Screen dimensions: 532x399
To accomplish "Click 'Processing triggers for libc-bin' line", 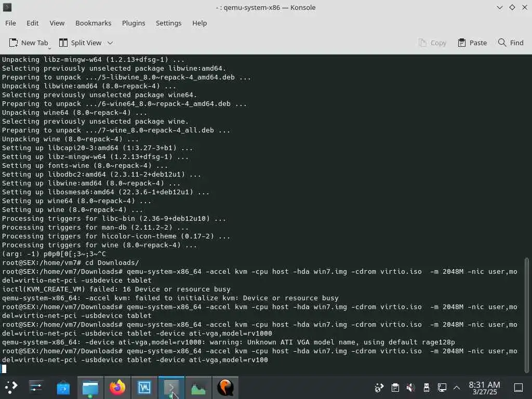I will [x=114, y=219].
